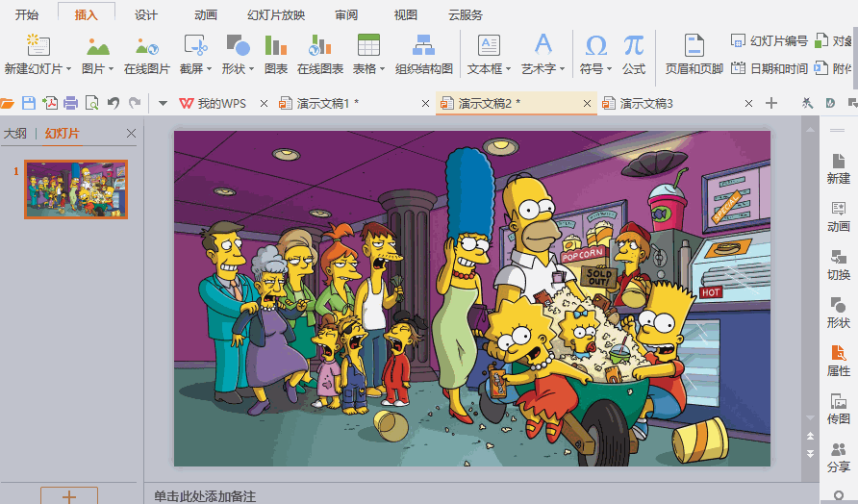Insert a text box with 文本框

(489, 45)
